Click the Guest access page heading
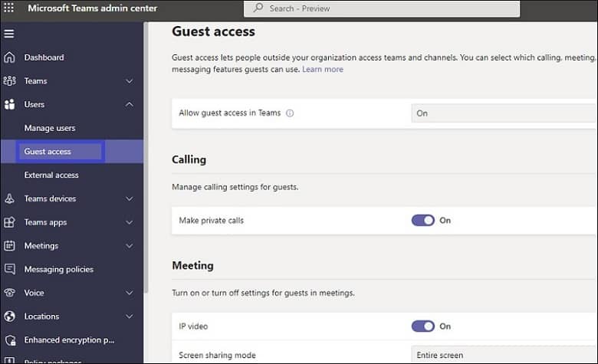The width and height of the screenshot is (598, 364). coord(213,31)
